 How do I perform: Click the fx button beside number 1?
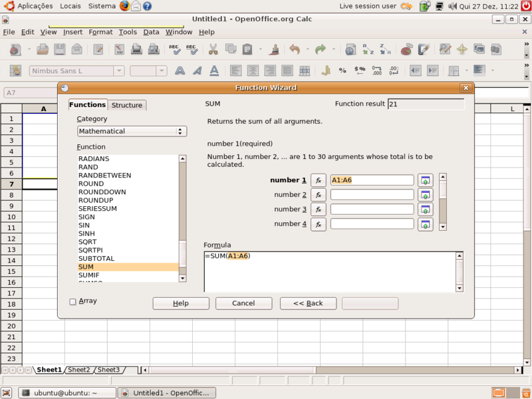319,180
